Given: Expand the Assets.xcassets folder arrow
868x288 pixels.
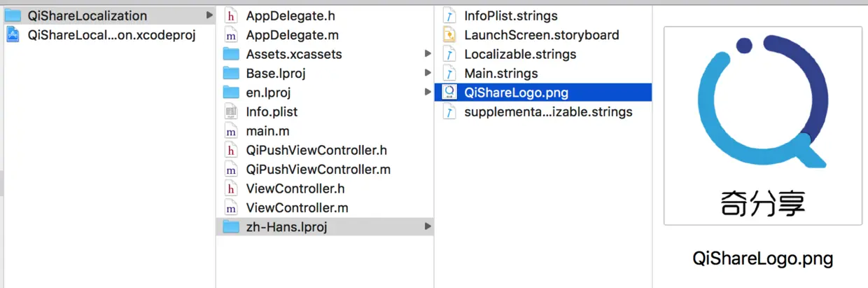Looking at the screenshot, I should (x=428, y=54).
